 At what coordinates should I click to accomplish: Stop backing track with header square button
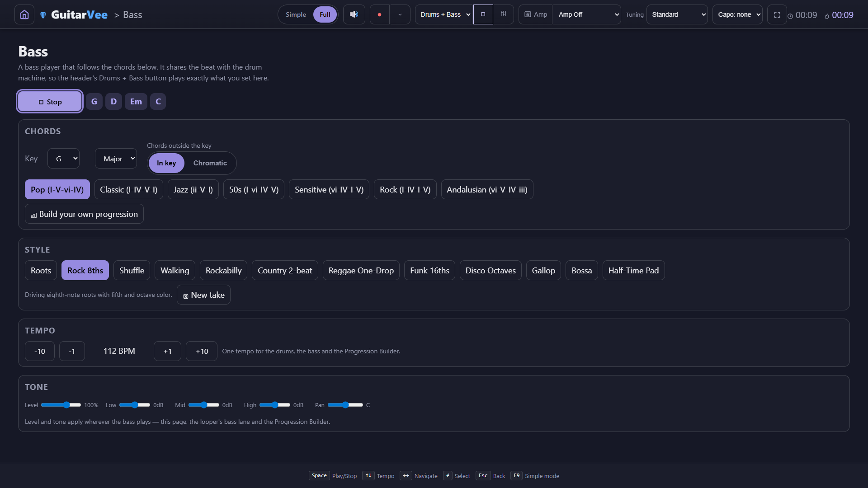tap(483, 14)
